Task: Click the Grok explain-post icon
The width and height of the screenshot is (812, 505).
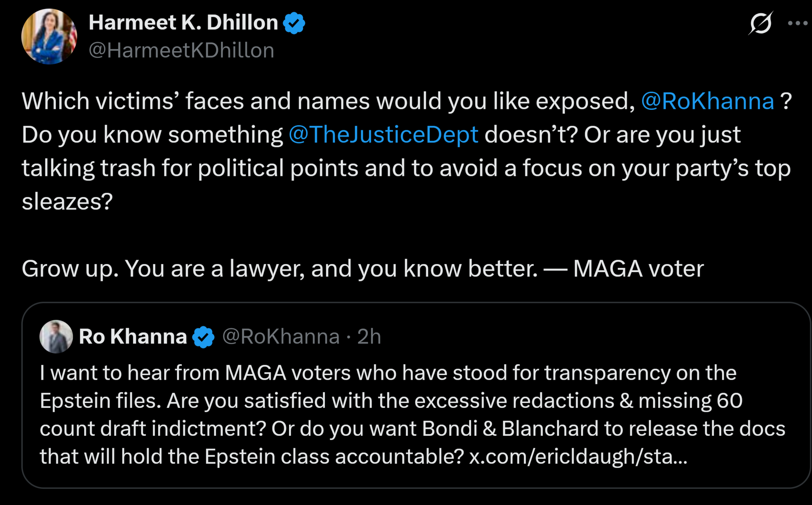Action: pos(761,23)
